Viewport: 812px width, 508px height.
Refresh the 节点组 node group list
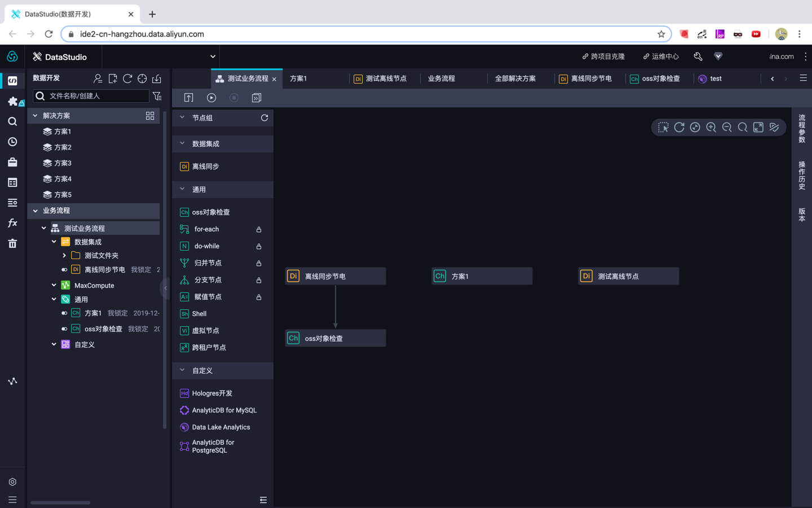pos(264,118)
